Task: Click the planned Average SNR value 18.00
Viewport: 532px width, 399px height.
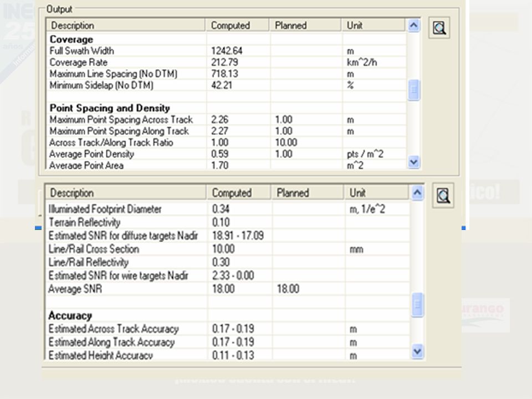Action: point(288,289)
